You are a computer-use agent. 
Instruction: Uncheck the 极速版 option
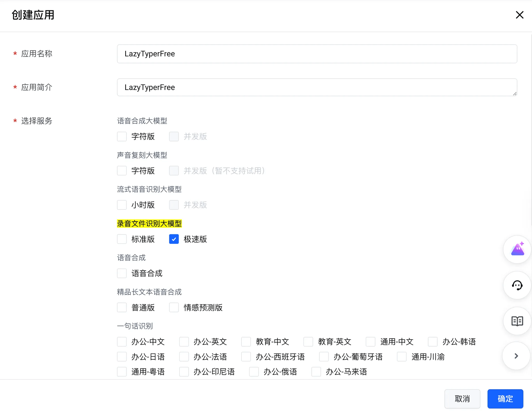point(174,239)
